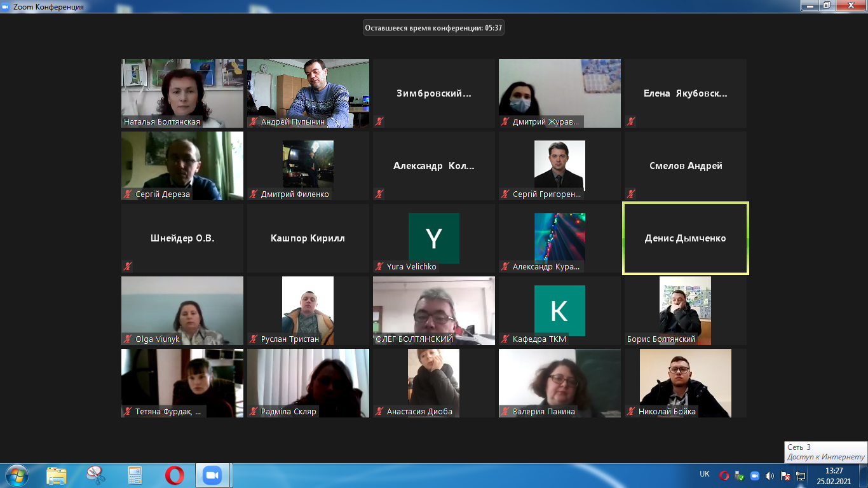The image size is (868, 488).
Task: Click the Opera icon in the system tray
Action: click(724, 475)
